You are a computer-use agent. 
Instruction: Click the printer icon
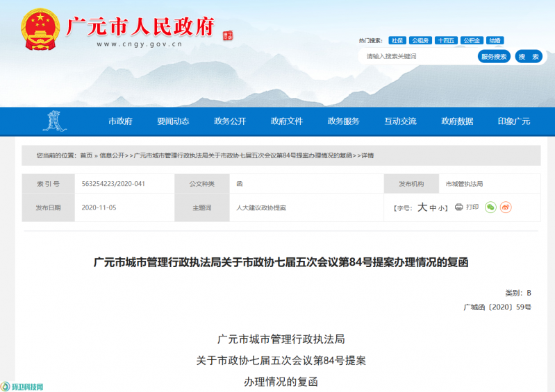[x=458, y=207]
